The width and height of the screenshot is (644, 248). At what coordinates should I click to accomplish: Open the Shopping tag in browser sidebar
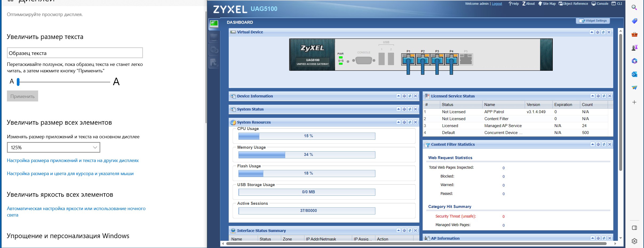coord(634,21)
